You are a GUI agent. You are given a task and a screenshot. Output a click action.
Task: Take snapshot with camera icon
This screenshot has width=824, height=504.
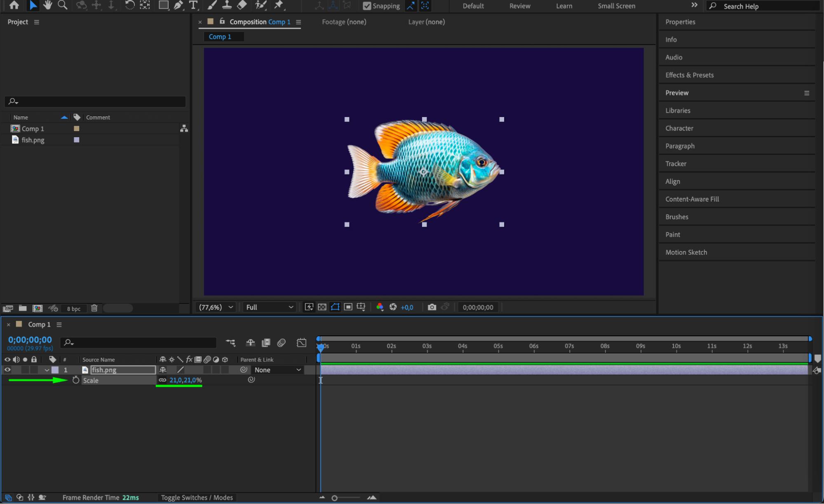coord(432,307)
